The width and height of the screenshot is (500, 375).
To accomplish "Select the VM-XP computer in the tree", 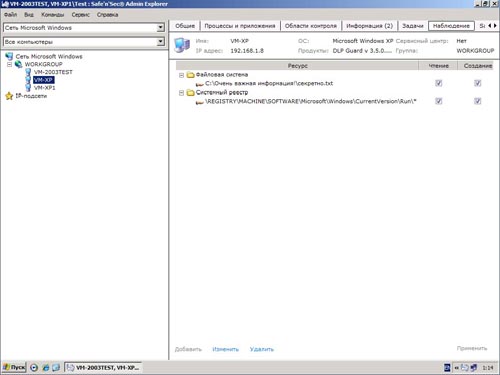I will [x=44, y=80].
